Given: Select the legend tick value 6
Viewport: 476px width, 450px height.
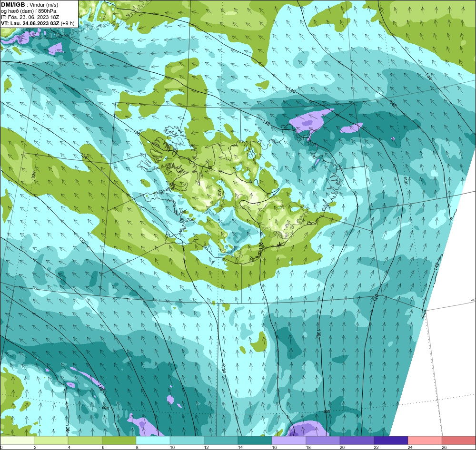Looking at the screenshot, I should 103,447.
